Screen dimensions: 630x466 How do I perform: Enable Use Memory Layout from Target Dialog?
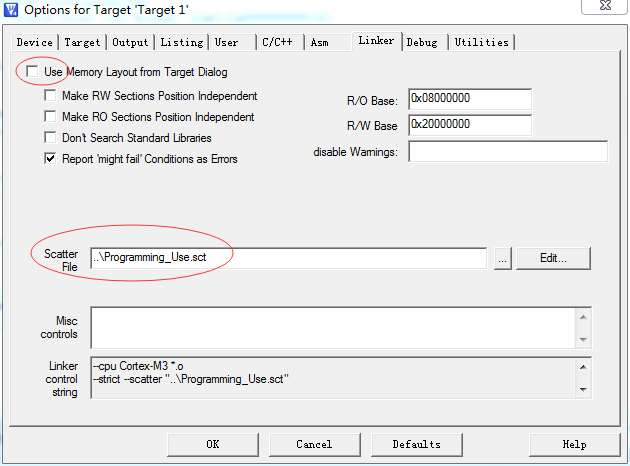[32, 72]
